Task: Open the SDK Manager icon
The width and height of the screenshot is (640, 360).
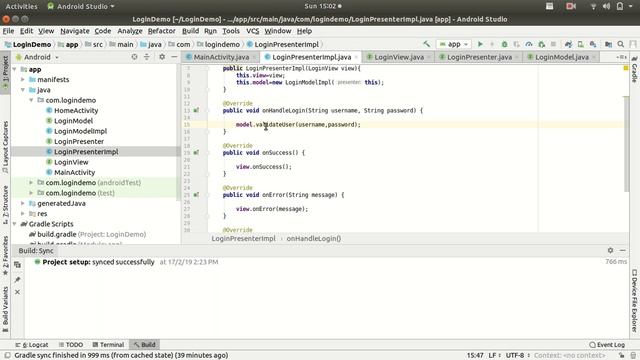Action: coord(593,44)
